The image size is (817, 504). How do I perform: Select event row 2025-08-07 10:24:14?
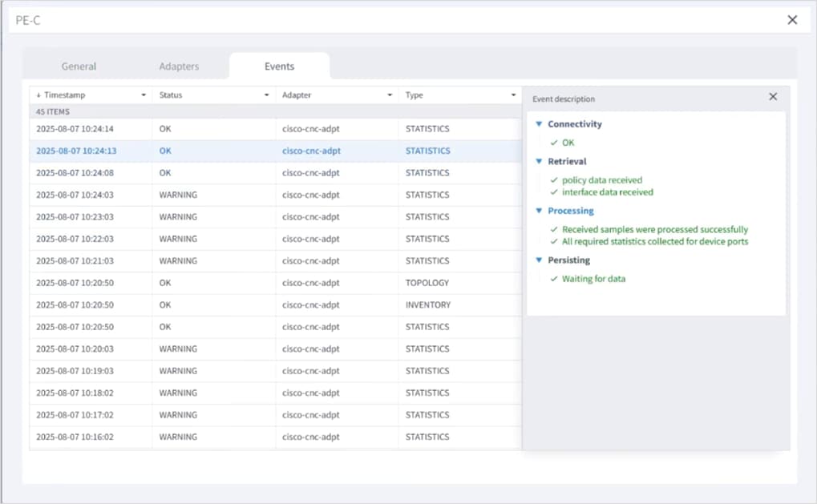(x=275, y=128)
